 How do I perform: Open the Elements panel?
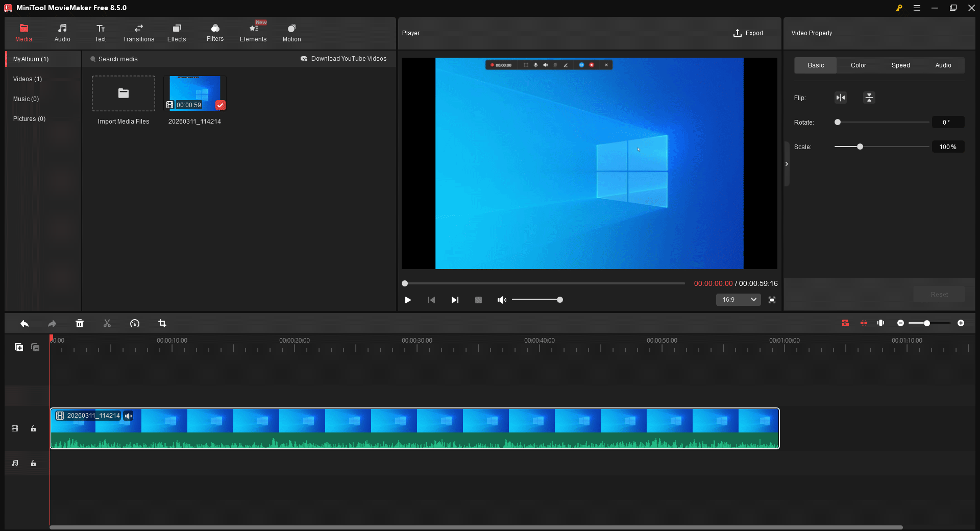click(x=253, y=33)
